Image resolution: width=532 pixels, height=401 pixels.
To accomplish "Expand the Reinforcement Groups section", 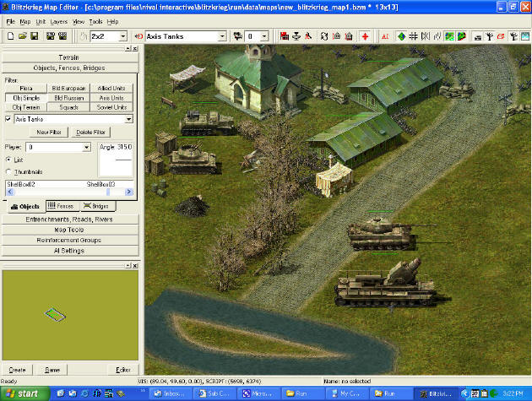I will click(70, 241).
